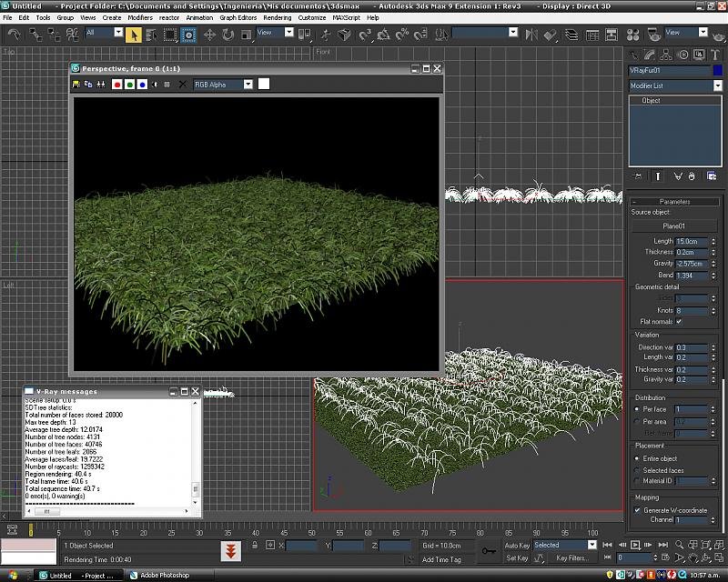Open the RGB Alpha channel dropdown
This screenshot has width=728, height=582.
click(223, 85)
